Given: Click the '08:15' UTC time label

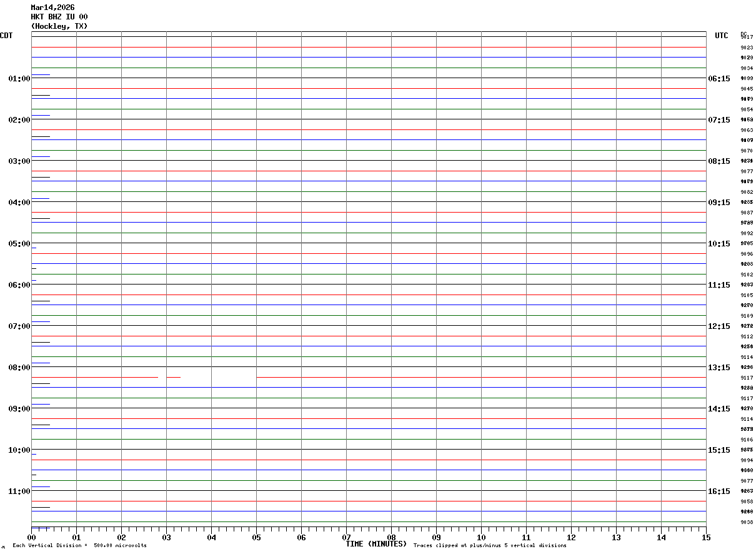Looking at the screenshot, I should point(719,161).
